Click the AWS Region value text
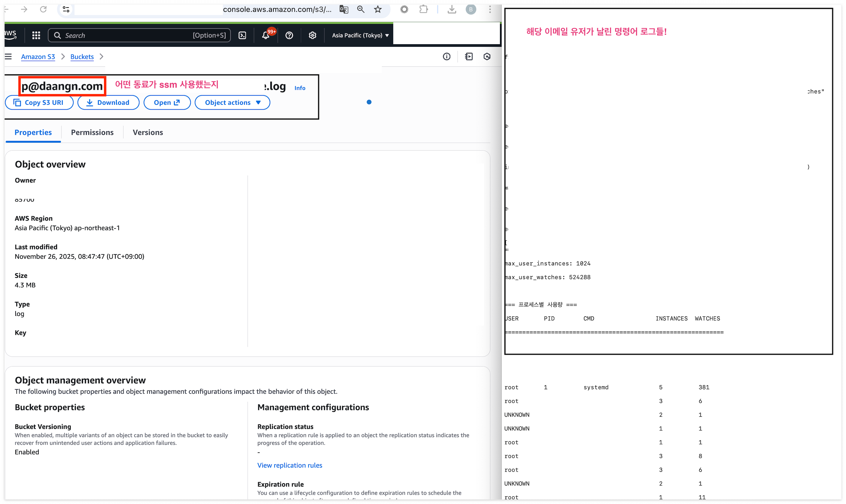 click(67, 228)
